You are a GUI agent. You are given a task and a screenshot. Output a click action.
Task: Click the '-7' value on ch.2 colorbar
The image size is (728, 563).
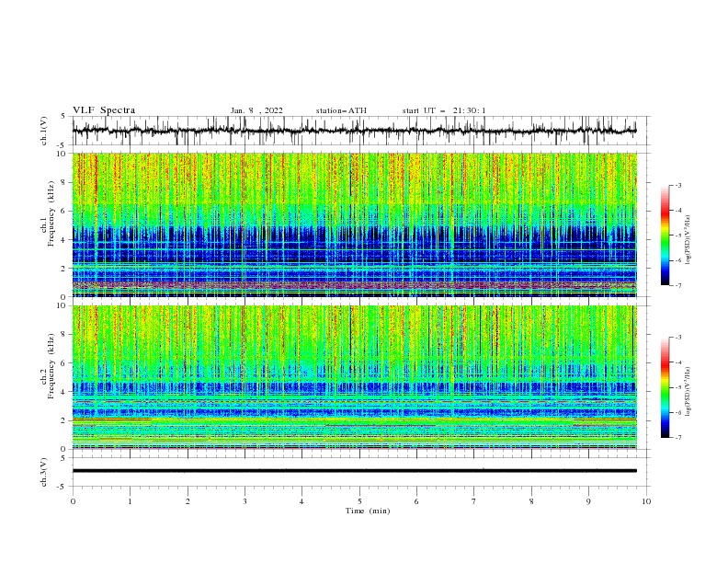678,438
